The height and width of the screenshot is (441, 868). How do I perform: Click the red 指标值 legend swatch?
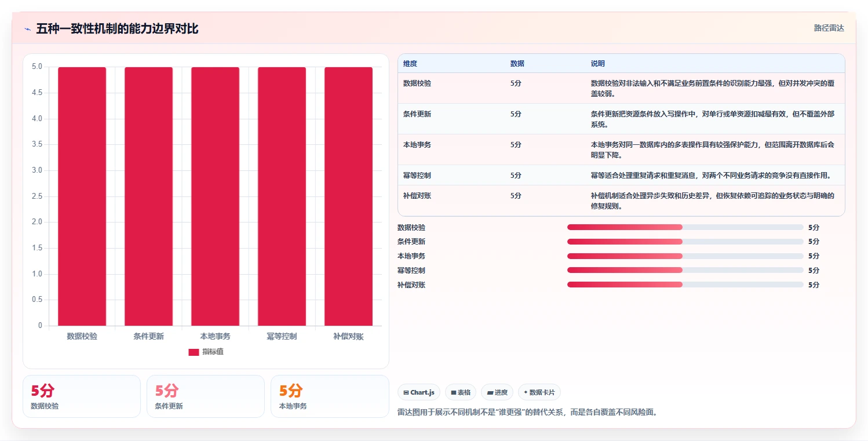(194, 352)
